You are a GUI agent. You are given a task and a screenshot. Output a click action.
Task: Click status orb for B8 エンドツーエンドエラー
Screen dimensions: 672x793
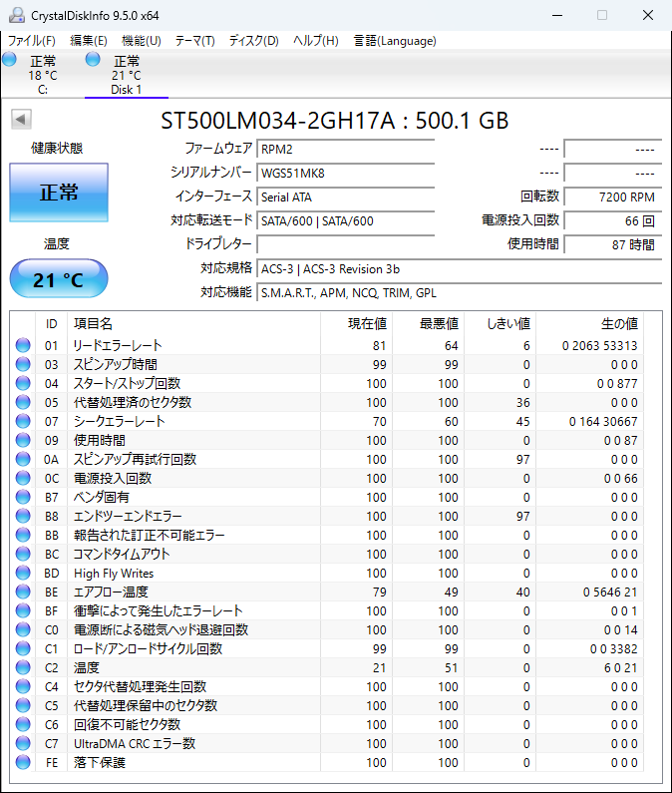(23, 516)
